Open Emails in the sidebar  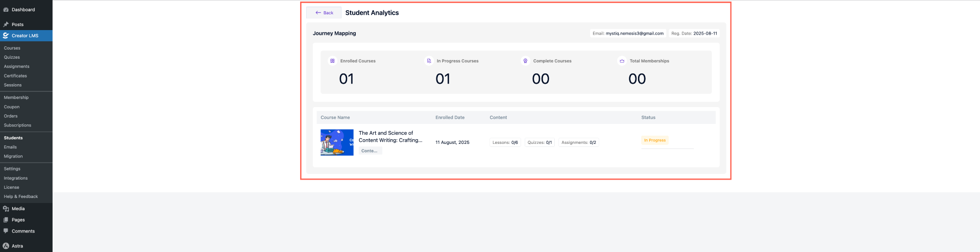(x=10, y=147)
